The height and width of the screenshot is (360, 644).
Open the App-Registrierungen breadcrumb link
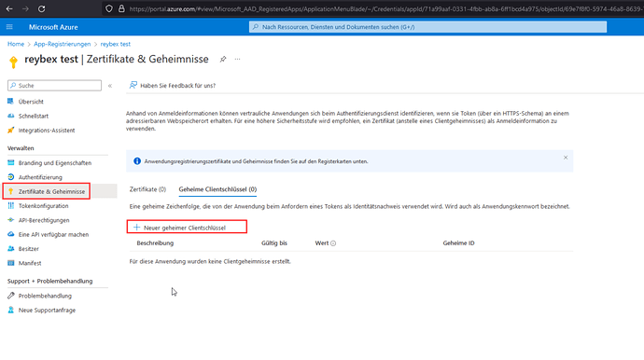(62, 44)
